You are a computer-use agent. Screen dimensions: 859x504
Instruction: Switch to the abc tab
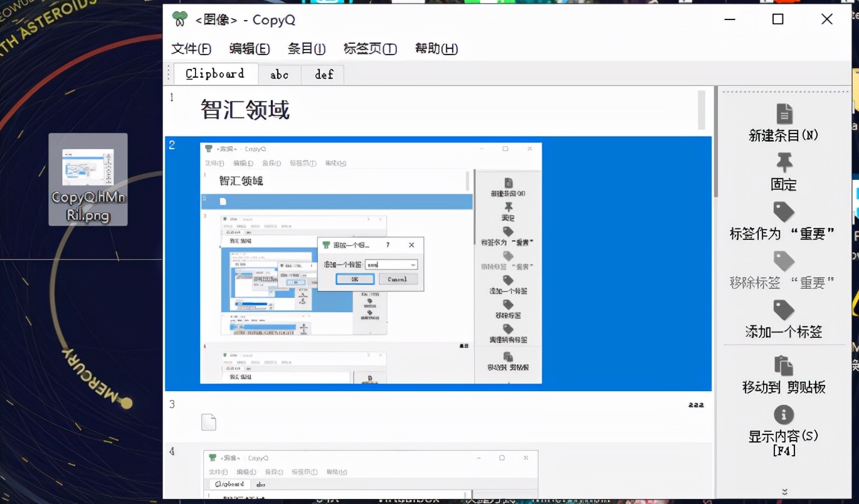point(280,74)
